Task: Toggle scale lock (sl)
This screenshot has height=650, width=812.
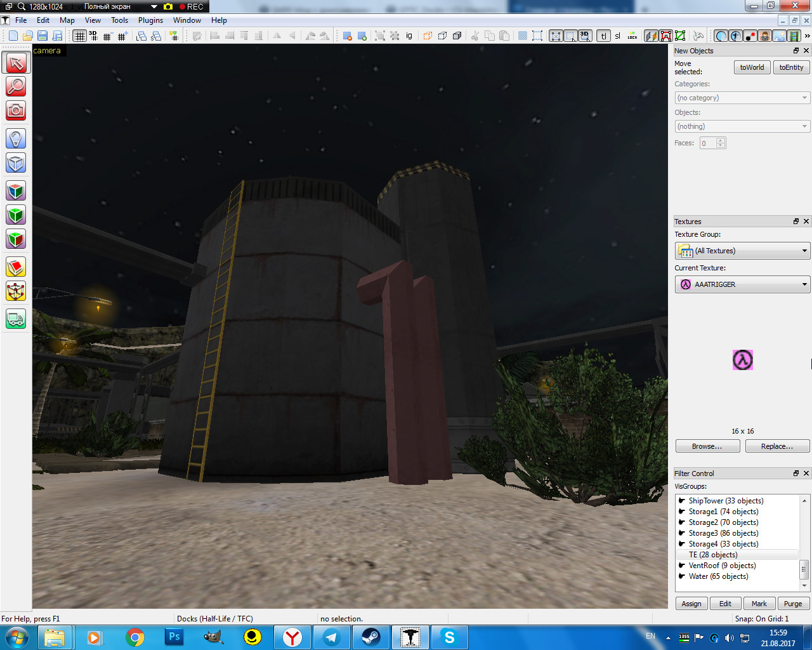Action: pyautogui.click(x=618, y=36)
